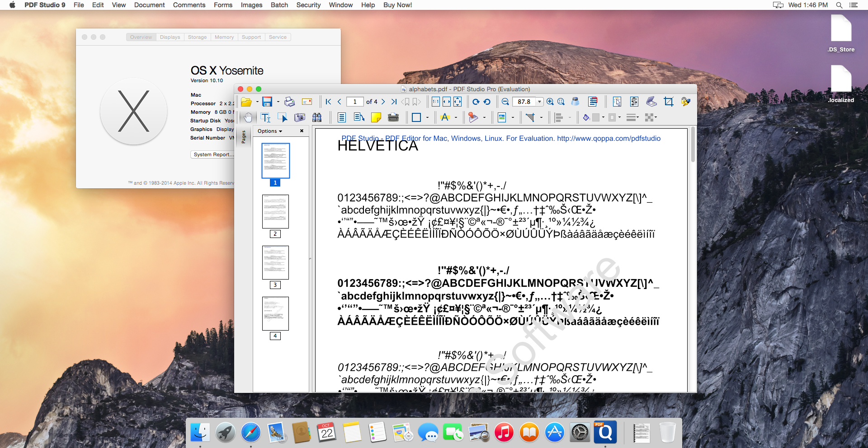Viewport: 868px width, 448px height.
Task: Rotate page counter-clockwise
Action: (x=487, y=102)
